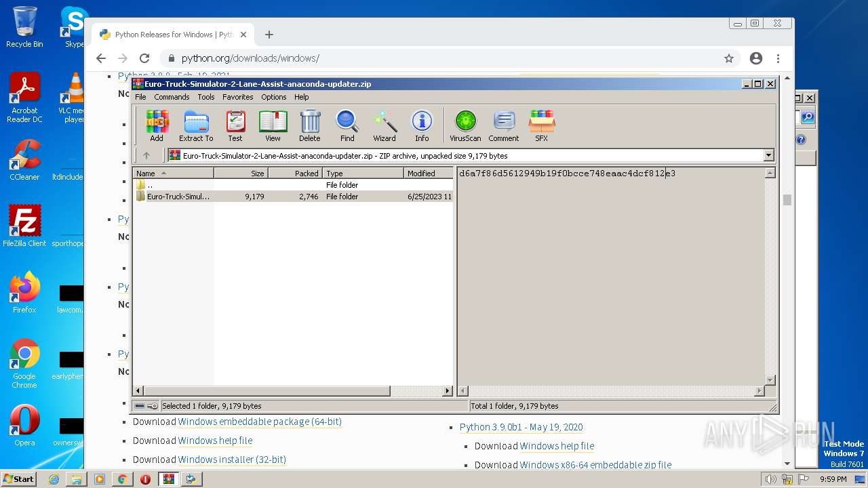Click the Delete toolbar icon
The width and height of the screenshot is (868, 488).
pyautogui.click(x=310, y=126)
